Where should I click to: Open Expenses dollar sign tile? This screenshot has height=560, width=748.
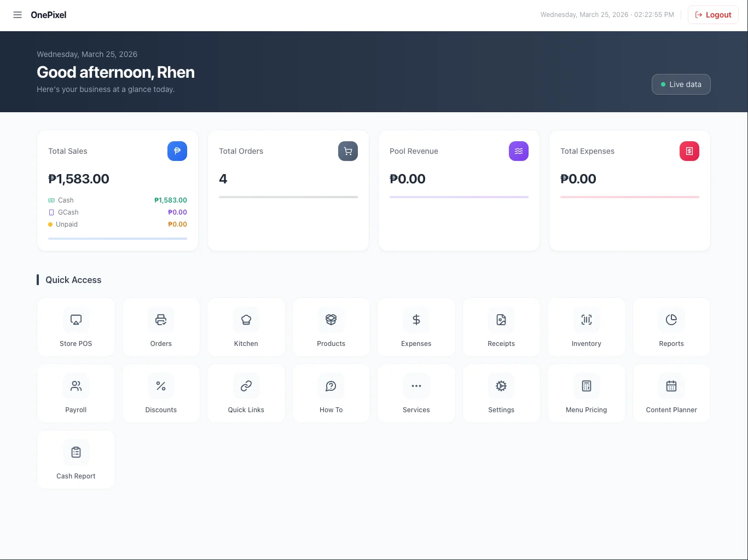[x=416, y=327]
